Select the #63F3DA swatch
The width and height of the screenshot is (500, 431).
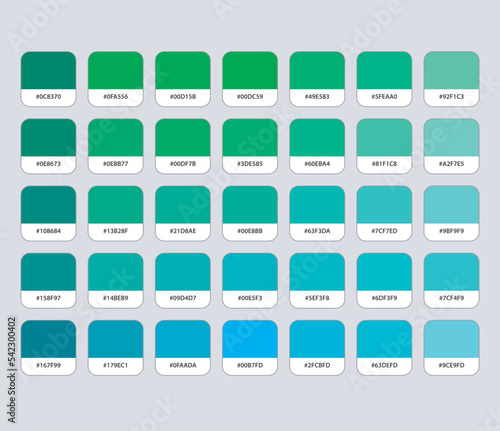317,213
